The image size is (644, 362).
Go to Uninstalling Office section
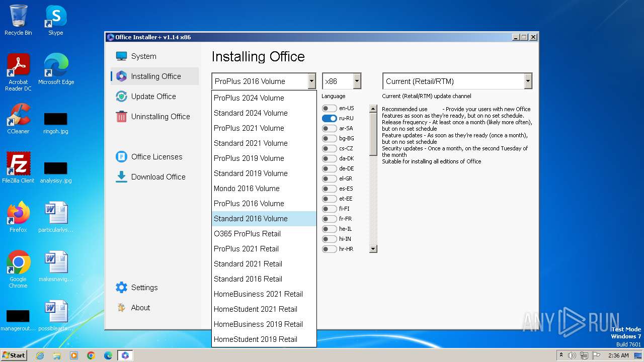pyautogui.click(x=154, y=117)
